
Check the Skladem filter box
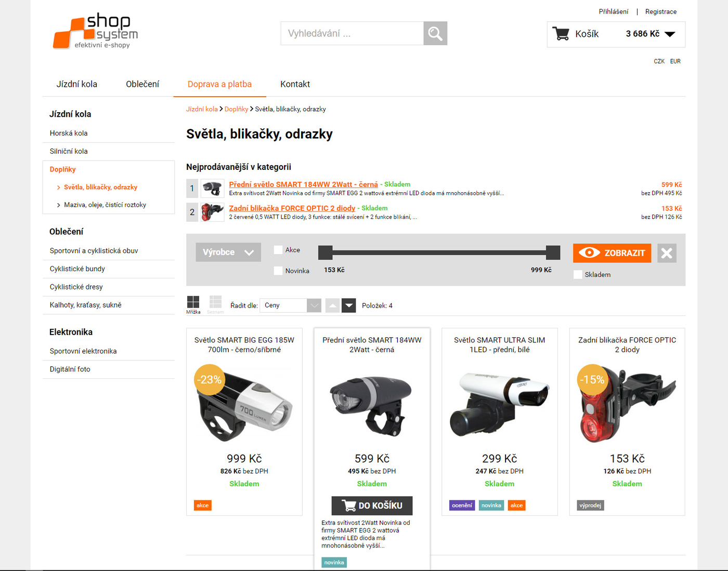click(x=578, y=274)
